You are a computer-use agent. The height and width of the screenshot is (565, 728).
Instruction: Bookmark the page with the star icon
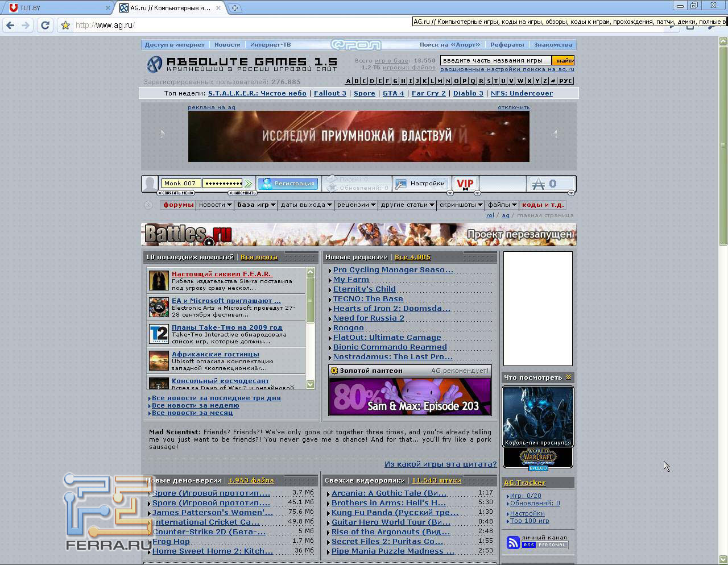65,25
